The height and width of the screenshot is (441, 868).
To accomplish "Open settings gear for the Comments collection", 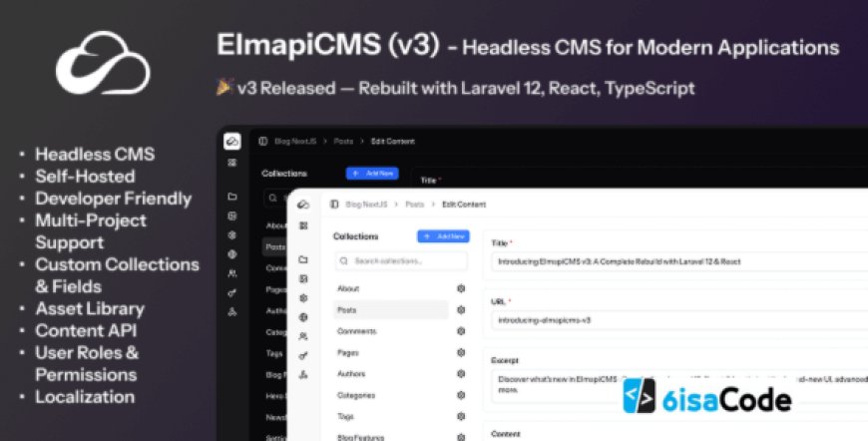I will 461,331.
